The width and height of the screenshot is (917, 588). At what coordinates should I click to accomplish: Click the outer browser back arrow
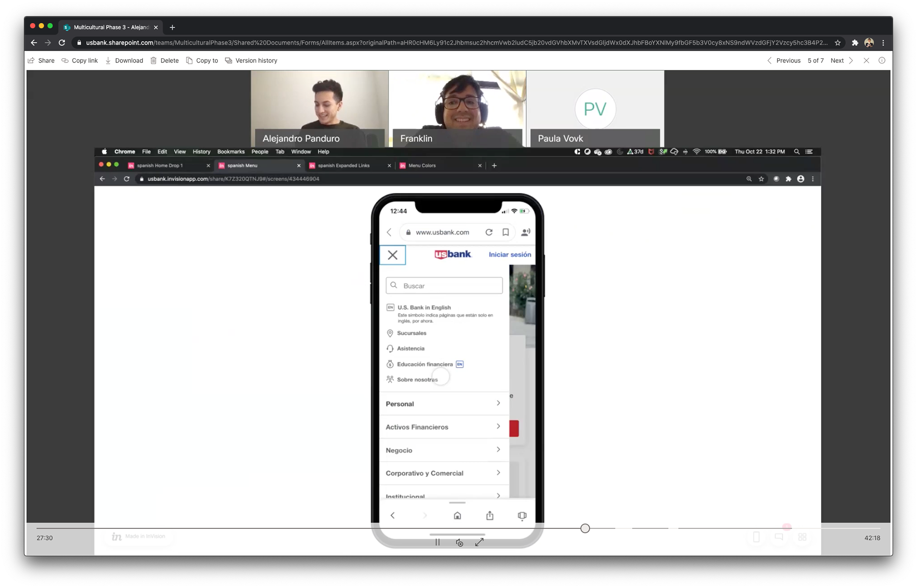(x=34, y=42)
